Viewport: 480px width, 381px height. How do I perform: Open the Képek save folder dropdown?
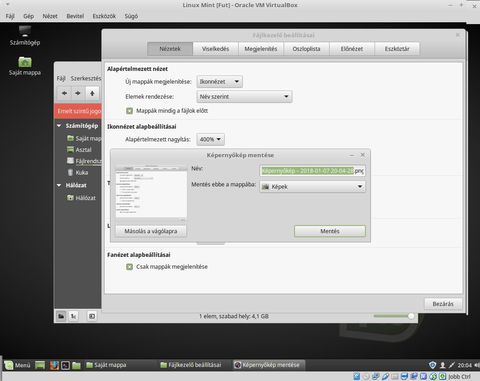[x=312, y=187]
